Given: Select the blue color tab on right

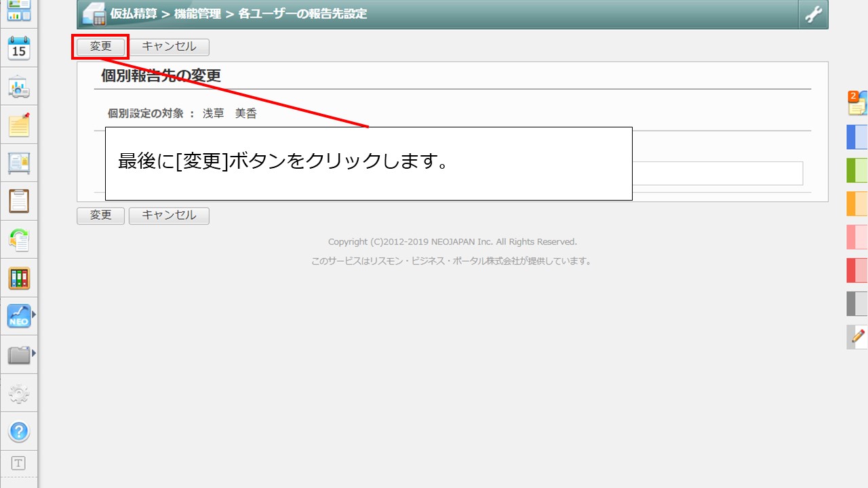Looking at the screenshot, I should click(857, 137).
